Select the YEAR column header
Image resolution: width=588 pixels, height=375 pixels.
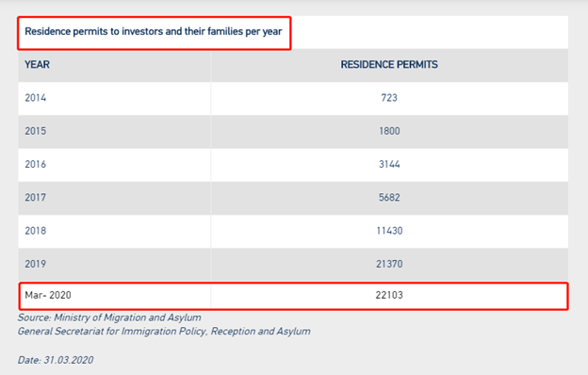pyautogui.click(x=37, y=64)
